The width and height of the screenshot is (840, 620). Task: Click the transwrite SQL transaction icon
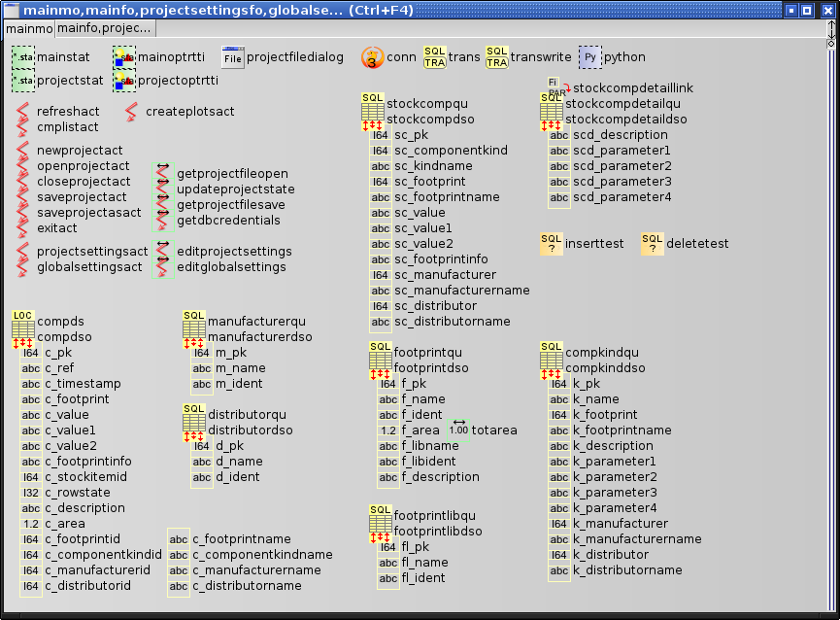point(496,57)
